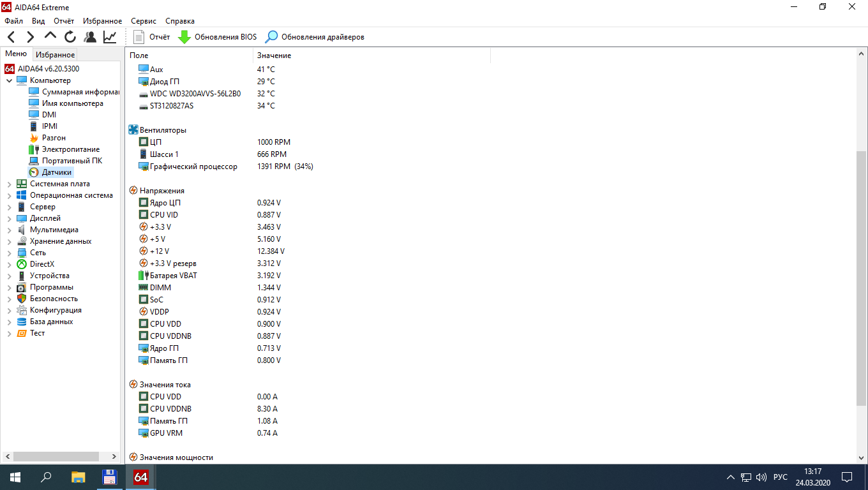Expand the Операционная система node
868x490 pixels.
pos(9,195)
